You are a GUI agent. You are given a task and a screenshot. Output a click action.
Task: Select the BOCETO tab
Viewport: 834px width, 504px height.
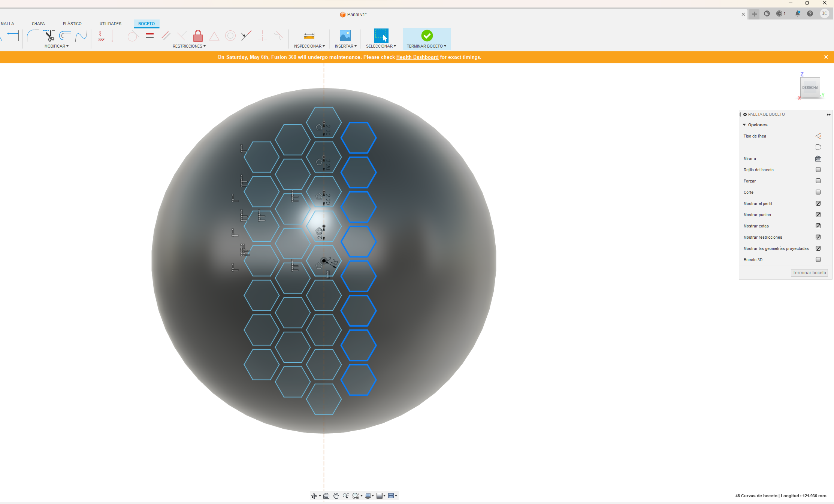tap(146, 24)
